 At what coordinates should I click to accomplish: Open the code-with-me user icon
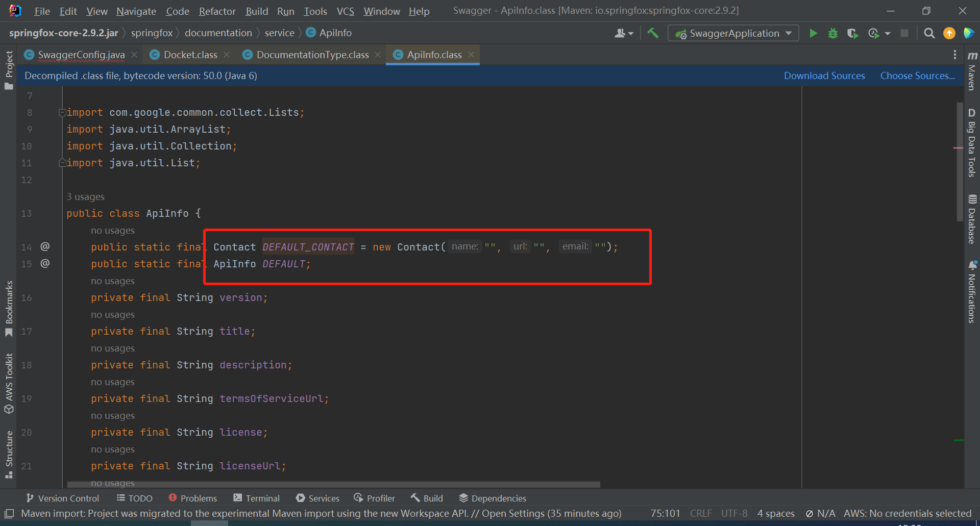624,33
